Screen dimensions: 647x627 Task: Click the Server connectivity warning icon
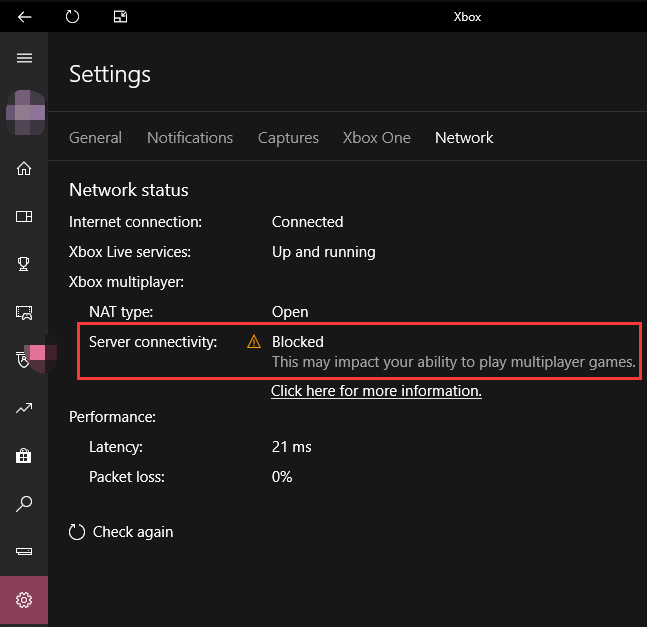[254, 342]
